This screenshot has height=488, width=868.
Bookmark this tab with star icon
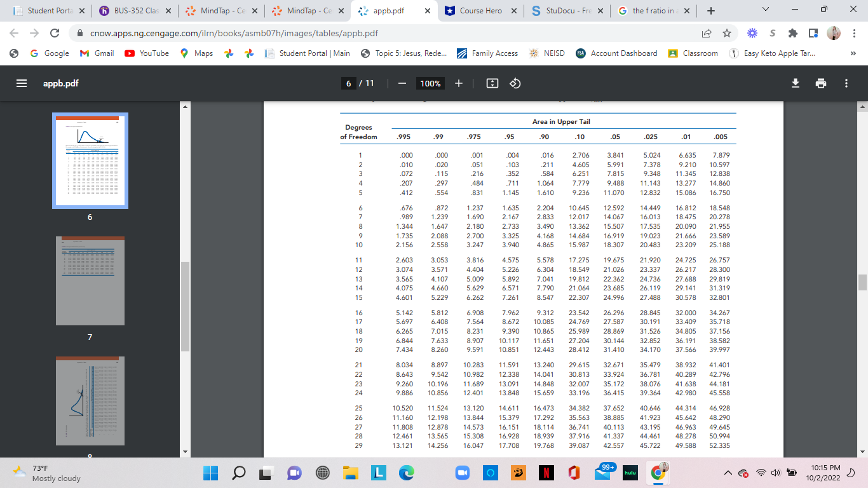pos(727,33)
